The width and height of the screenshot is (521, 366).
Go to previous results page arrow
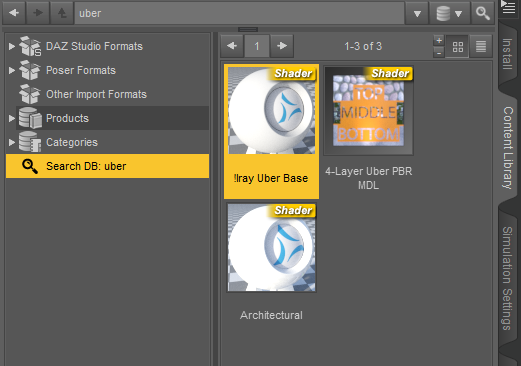pos(232,46)
